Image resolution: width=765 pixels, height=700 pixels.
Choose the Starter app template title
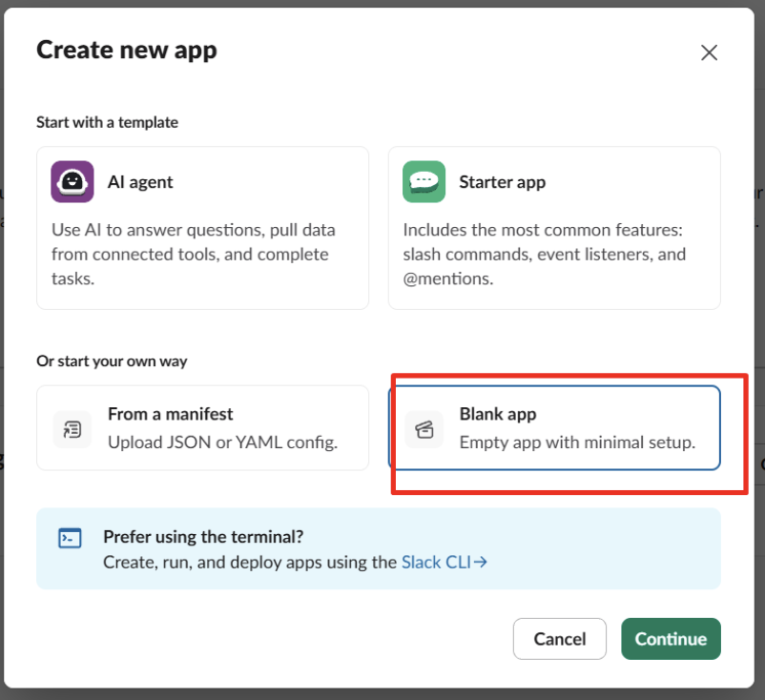(x=502, y=182)
